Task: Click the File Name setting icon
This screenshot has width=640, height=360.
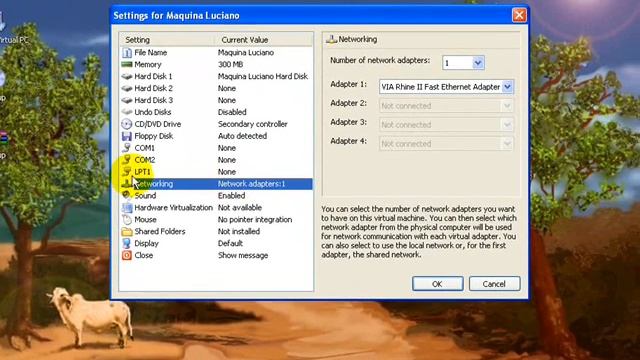Action: [127, 53]
